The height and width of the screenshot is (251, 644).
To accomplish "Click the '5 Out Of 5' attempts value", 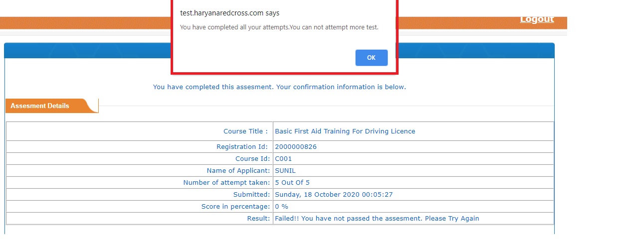I will tap(292, 183).
